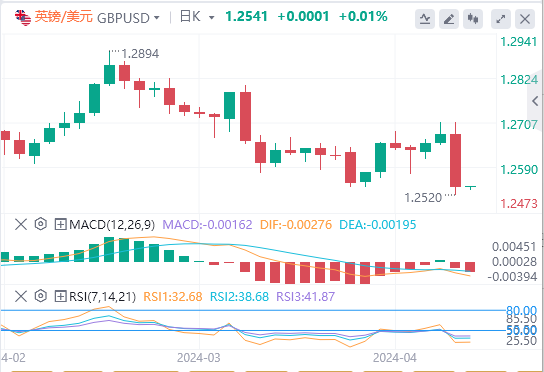Image resolution: width=544 pixels, height=372 pixels.
Task: Toggle MACD panel expand plus box
Action: (60, 225)
